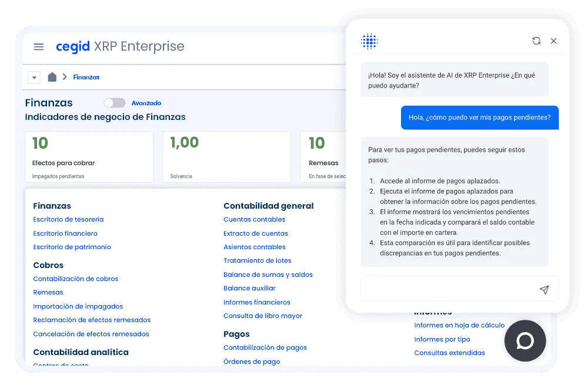
Task: Open Contabilización de cobros
Action: click(x=76, y=279)
